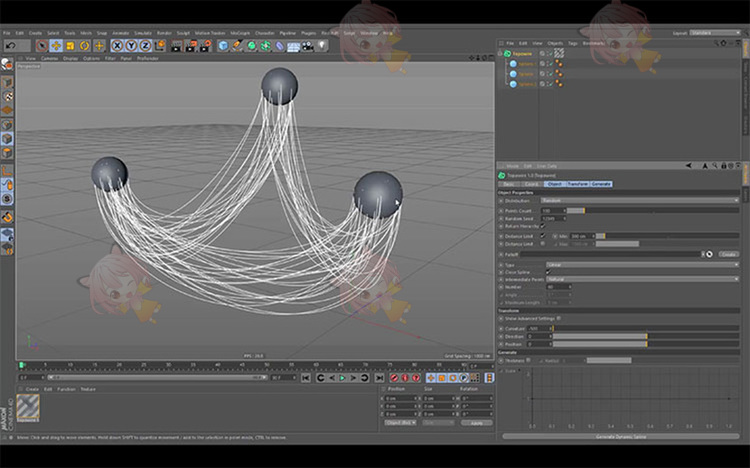This screenshot has height=468, width=750.
Task: Toggle Return Hierarchy checkbox
Action: tap(542, 226)
